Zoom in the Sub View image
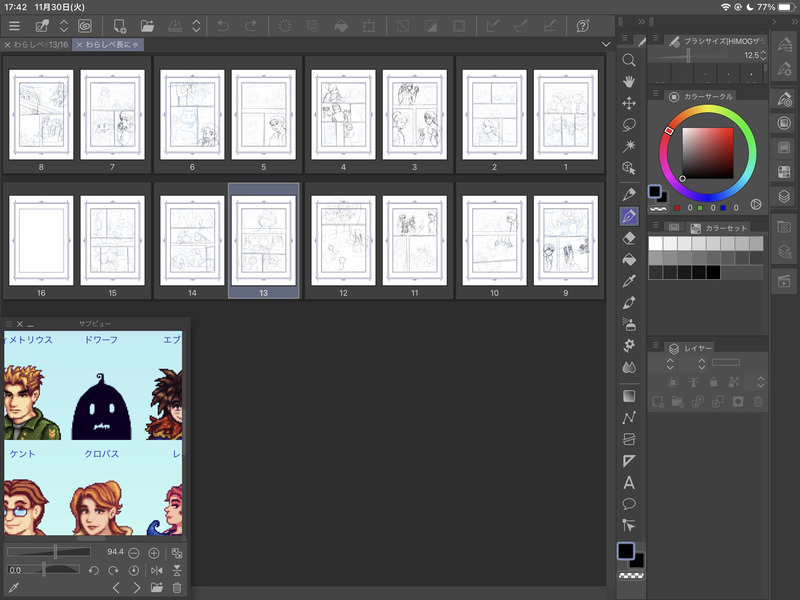The height and width of the screenshot is (600, 800). pos(154,553)
